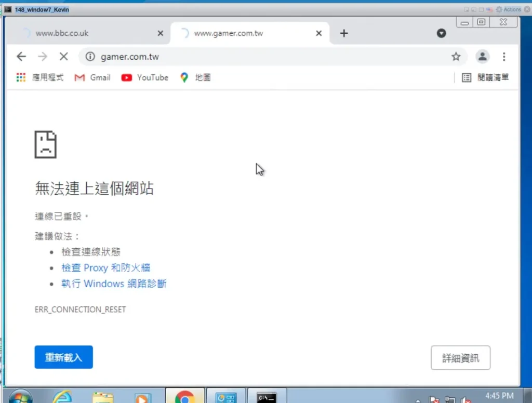Open the YouTube bookmark

(145, 77)
